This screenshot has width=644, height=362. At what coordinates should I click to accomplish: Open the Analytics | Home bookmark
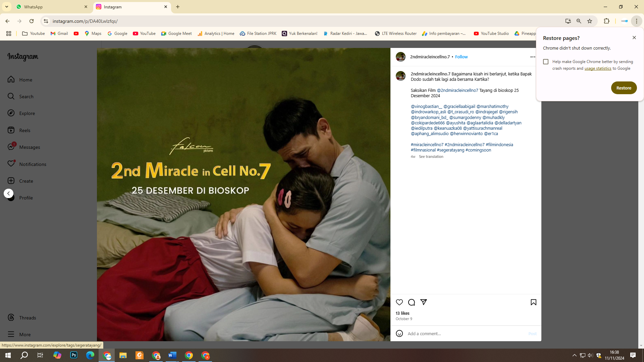tap(216, 34)
